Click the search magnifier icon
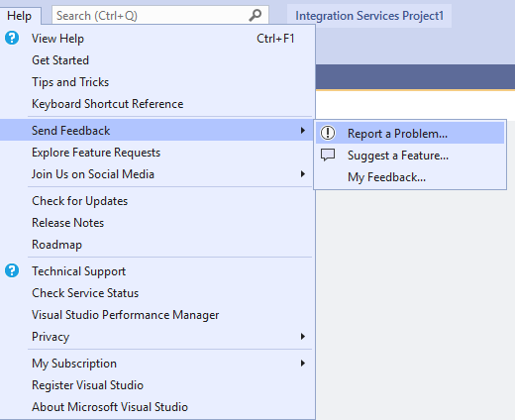The width and height of the screenshot is (515, 420). 256,15
